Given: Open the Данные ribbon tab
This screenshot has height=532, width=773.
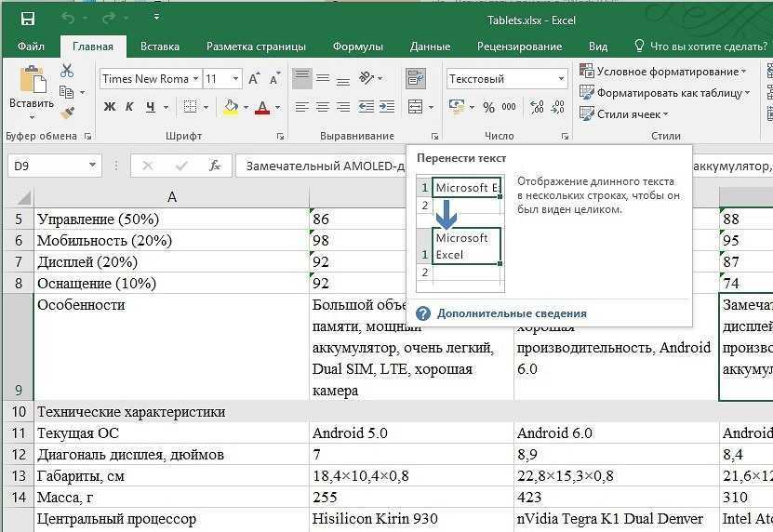Looking at the screenshot, I should pos(430,47).
